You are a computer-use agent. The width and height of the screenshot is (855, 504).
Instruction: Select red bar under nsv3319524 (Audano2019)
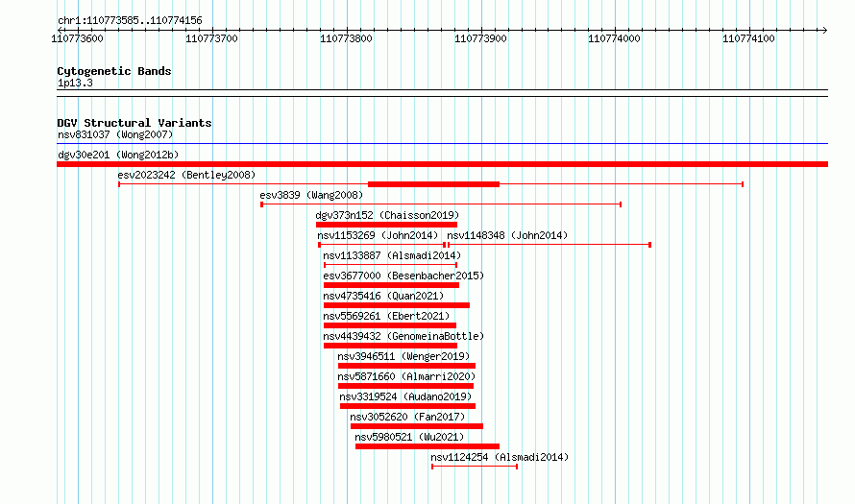pos(408,406)
